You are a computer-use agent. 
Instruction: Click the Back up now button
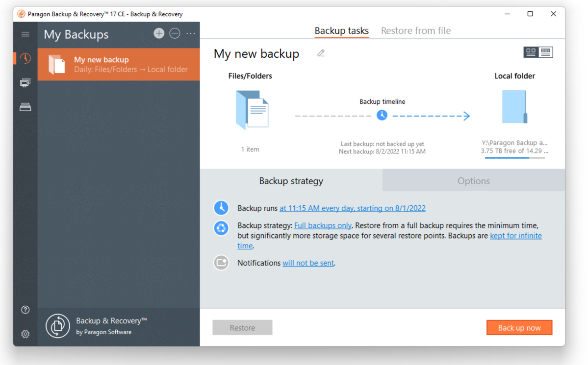click(x=519, y=328)
